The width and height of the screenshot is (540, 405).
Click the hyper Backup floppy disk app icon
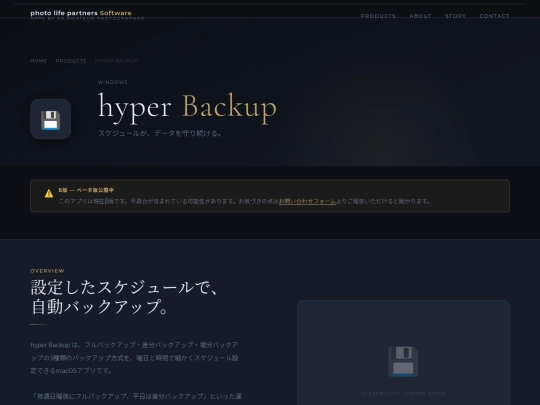pos(51,119)
